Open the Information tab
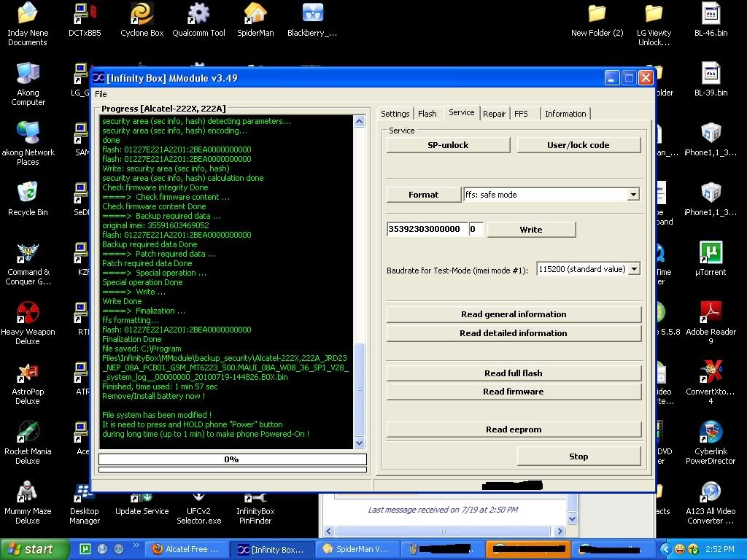The width and height of the screenshot is (747, 560). 565,114
